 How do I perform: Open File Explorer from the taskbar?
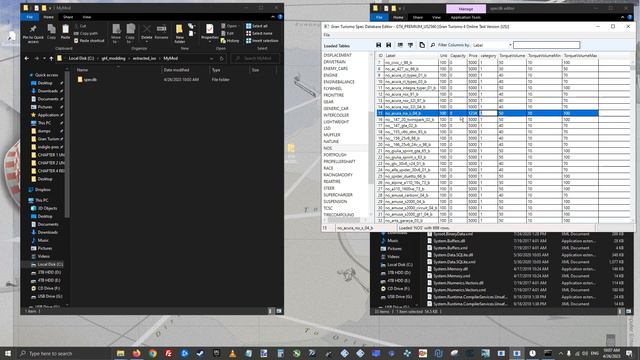(x=120, y=353)
